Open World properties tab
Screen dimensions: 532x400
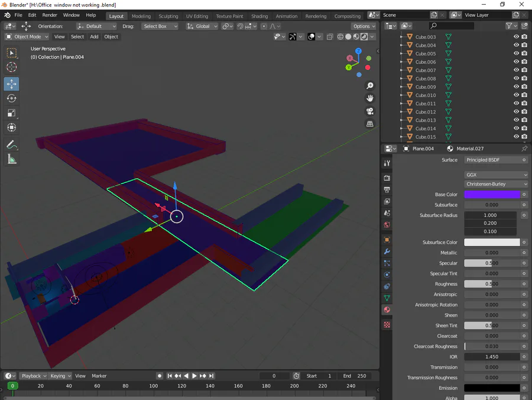pyautogui.click(x=387, y=225)
